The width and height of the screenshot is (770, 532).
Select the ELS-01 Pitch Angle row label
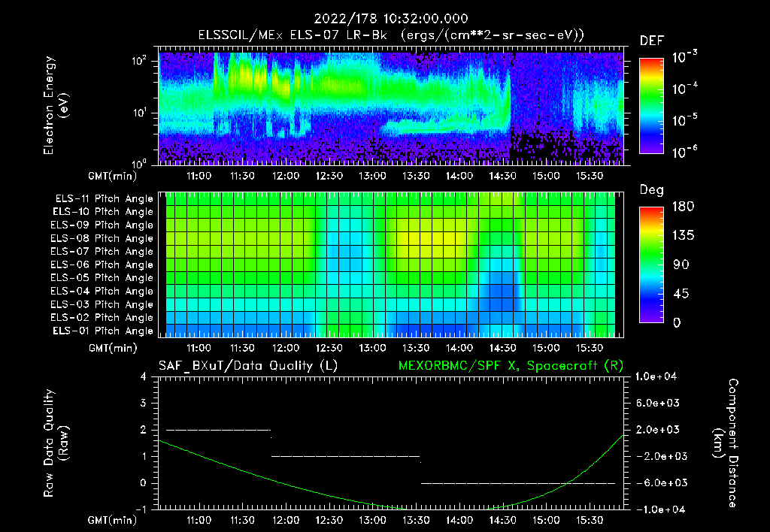[103, 331]
